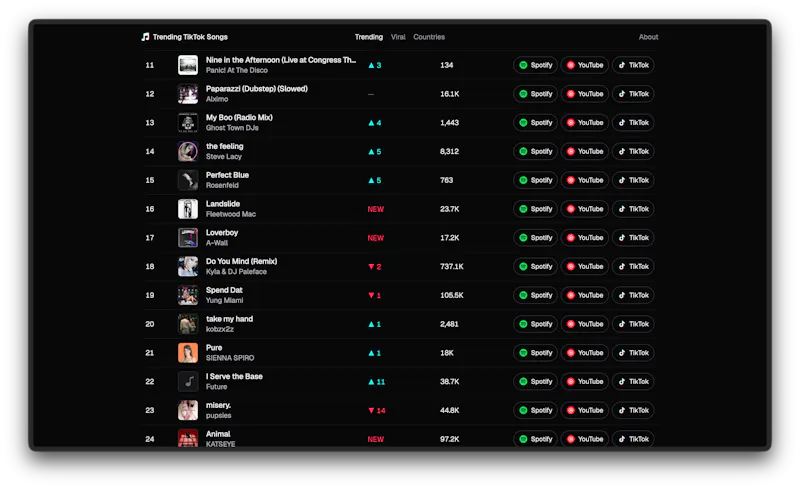Click Nine in the Afternoon album cover
The width and height of the screenshot is (800, 489).
pyautogui.click(x=188, y=65)
